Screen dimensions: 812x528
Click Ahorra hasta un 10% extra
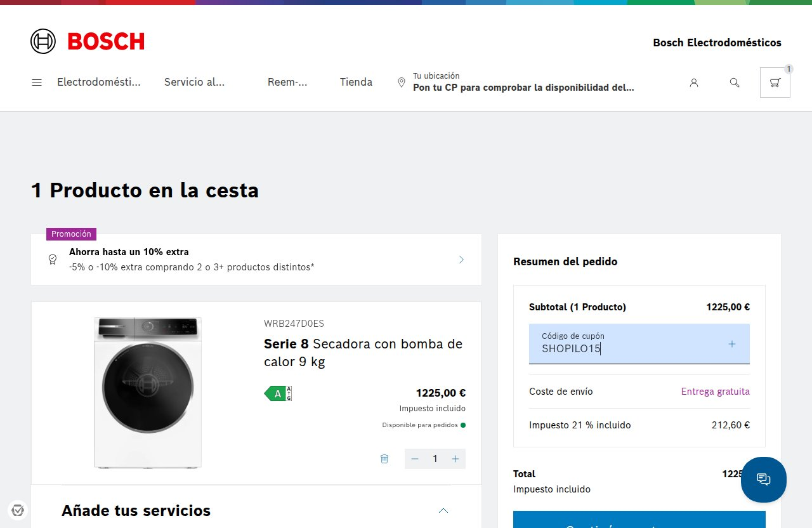[129, 252]
